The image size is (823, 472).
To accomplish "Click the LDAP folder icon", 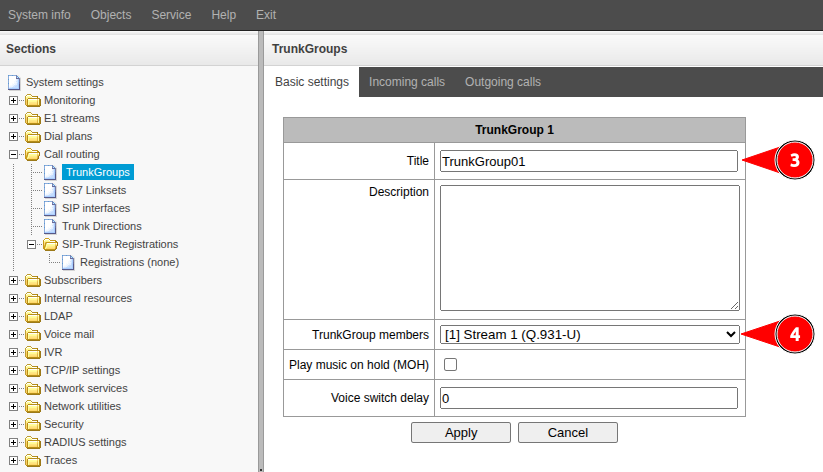I will 33,317.
